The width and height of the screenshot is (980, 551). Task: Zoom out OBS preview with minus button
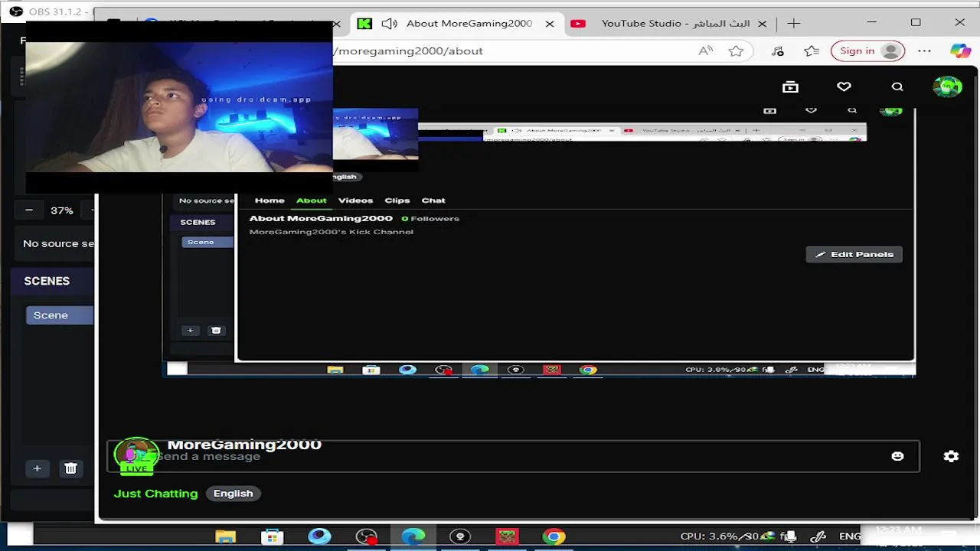tap(29, 210)
